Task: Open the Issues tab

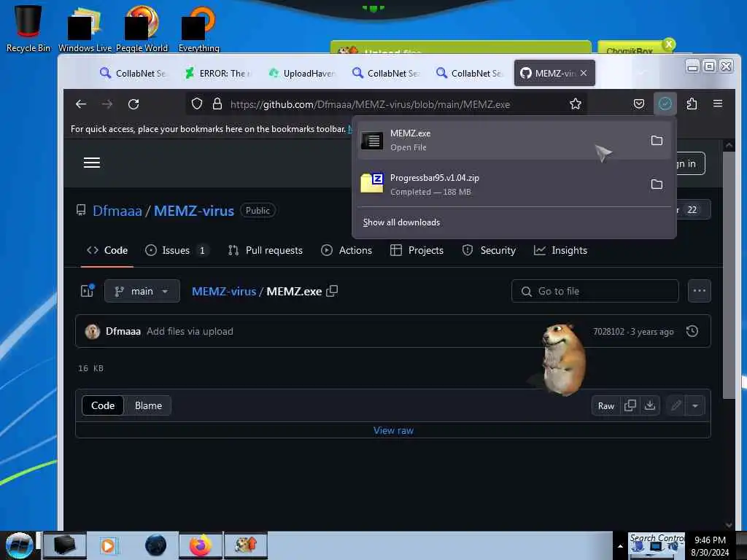Action: 177,251
